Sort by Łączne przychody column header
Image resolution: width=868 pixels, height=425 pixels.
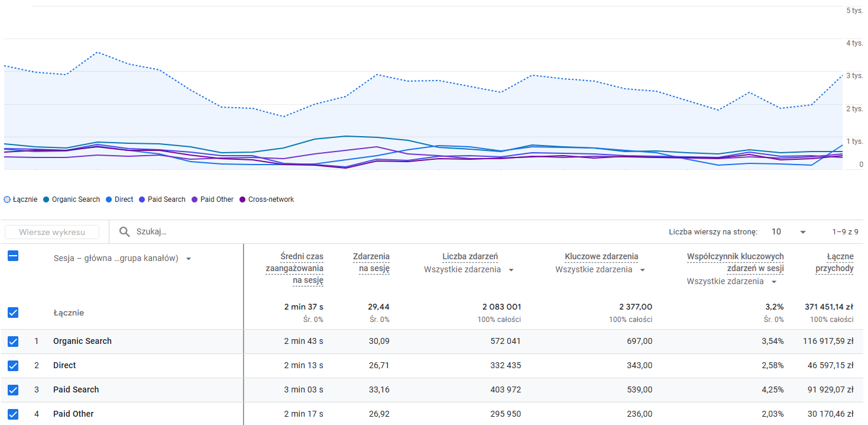pyautogui.click(x=834, y=262)
